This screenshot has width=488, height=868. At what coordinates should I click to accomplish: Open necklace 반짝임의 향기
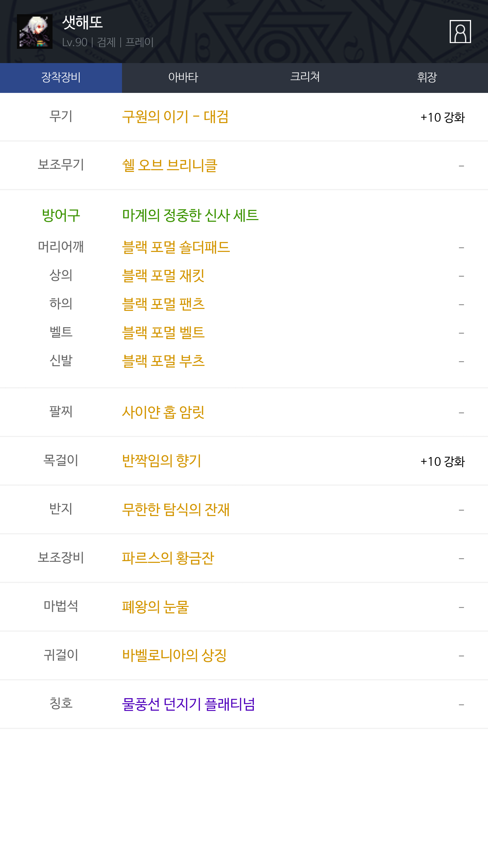click(162, 461)
